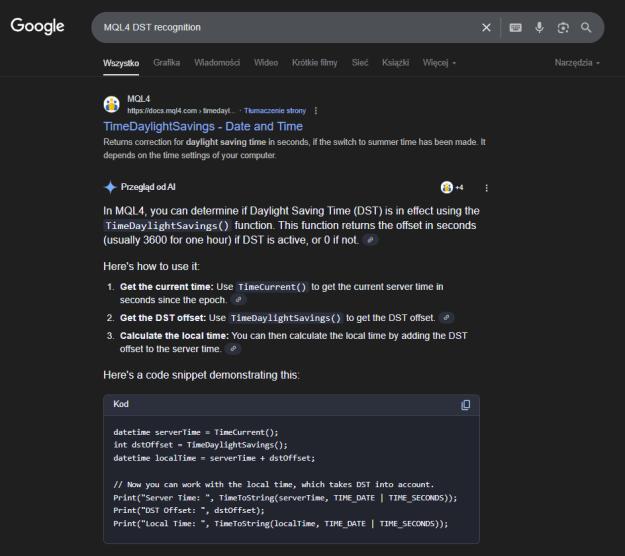Click 'Get the current time:' bold text
This screenshot has height=556, width=625.
coord(167,287)
